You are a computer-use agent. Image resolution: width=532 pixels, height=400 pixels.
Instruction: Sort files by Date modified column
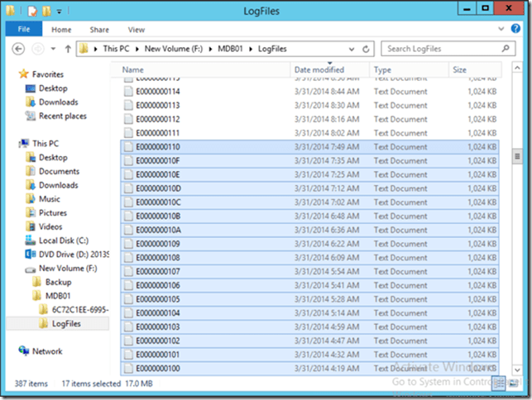click(x=319, y=70)
